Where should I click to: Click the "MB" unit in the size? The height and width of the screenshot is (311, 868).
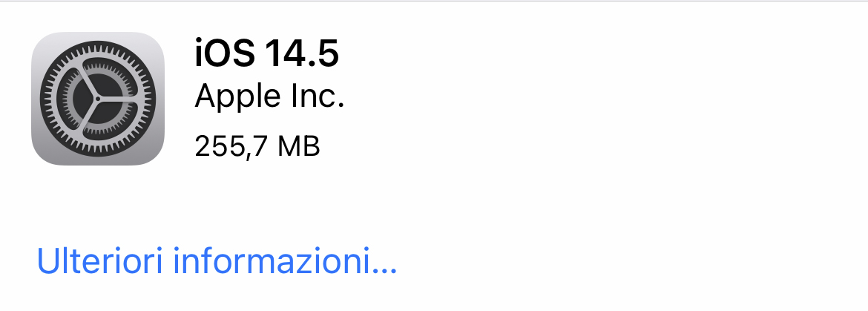point(299,147)
